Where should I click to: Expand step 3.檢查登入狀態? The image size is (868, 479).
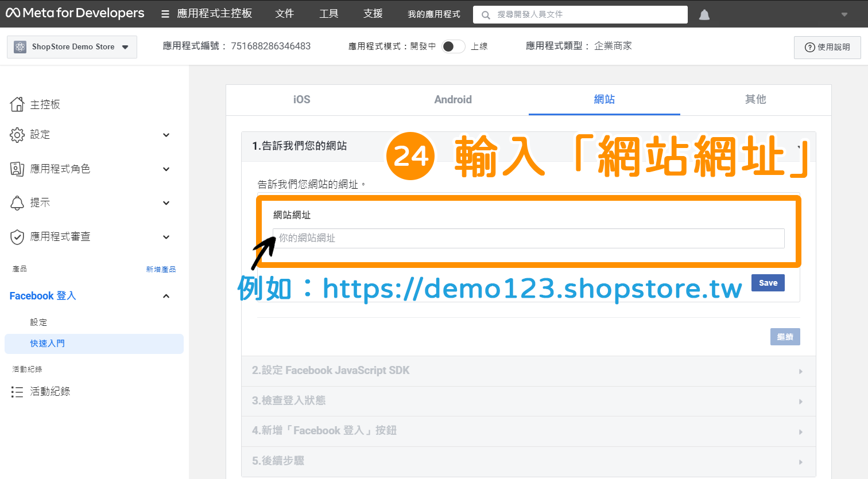tap(529, 401)
